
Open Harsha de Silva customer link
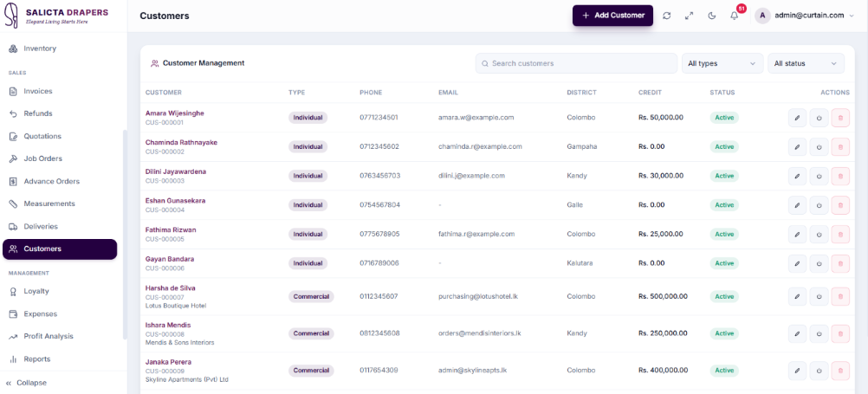tap(170, 287)
